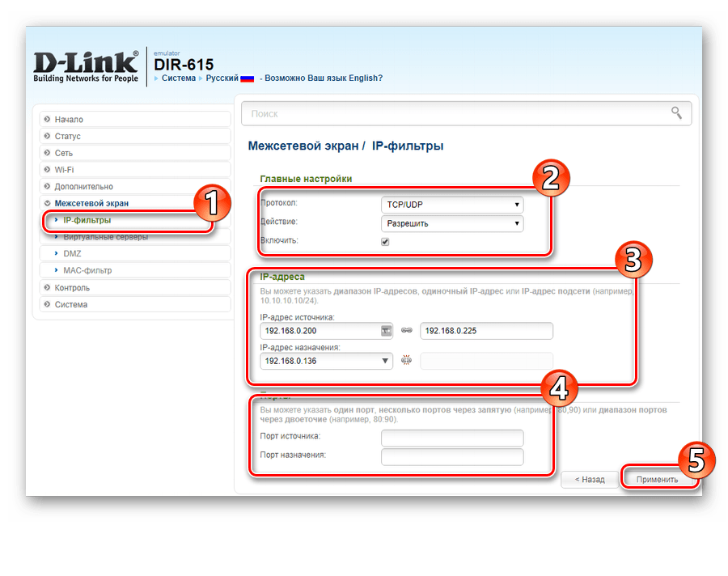Viewport: 728px width, 576px height.
Task: Click the Порт источника input field
Action: coord(452,438)
